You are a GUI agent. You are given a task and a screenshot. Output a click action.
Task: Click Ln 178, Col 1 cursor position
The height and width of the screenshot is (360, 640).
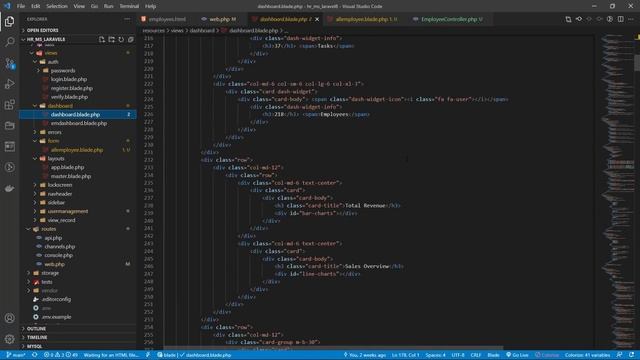tap(406, 355)
